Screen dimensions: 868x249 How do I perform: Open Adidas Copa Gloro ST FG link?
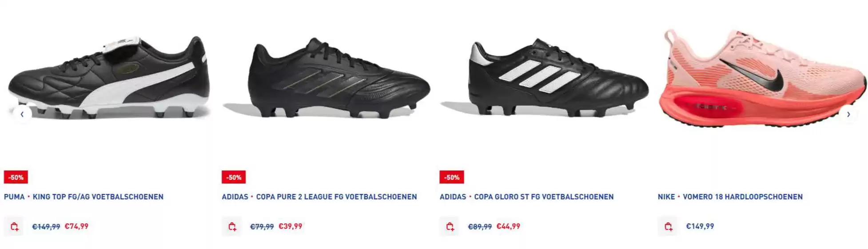(526, 197)
